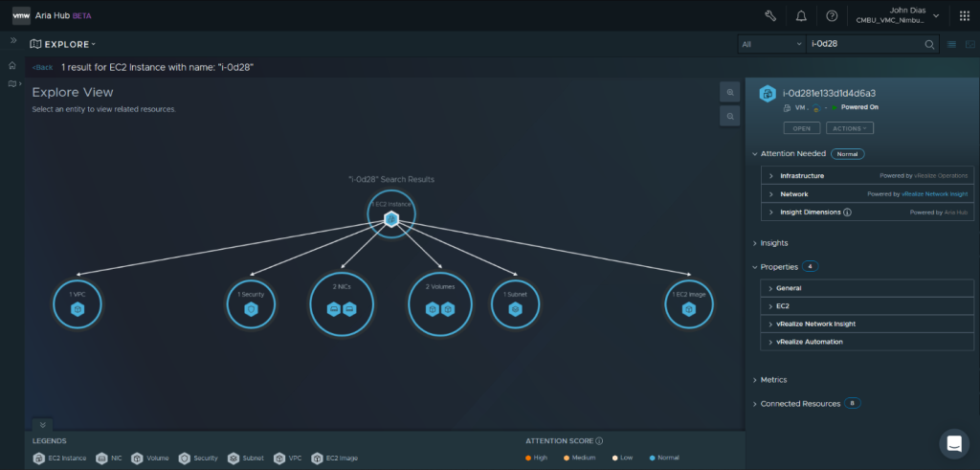Open the John Dias account dropdown
This screenshot has height=470, width=980.
(898, 15)
